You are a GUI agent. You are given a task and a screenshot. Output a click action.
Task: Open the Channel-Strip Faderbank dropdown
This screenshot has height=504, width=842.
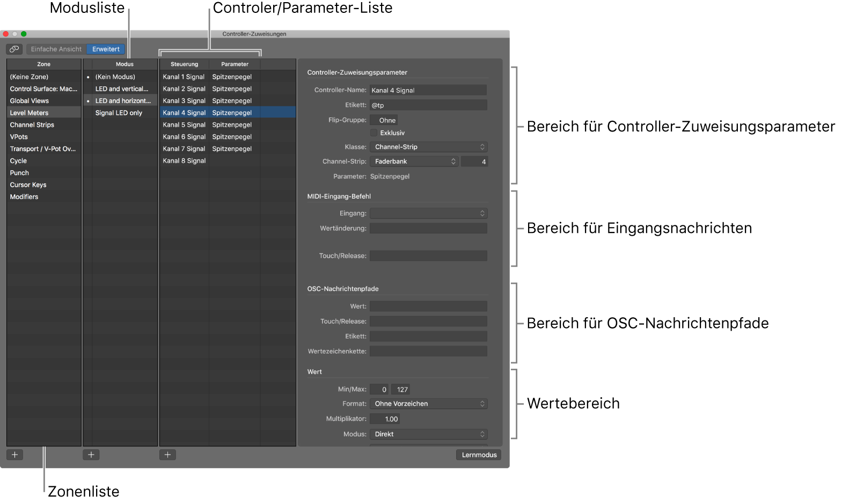(x=414, y=162)
